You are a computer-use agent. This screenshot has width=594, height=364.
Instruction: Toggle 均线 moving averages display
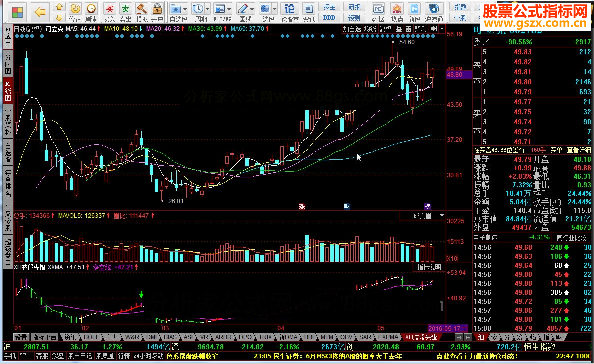(x=370, y=29)
